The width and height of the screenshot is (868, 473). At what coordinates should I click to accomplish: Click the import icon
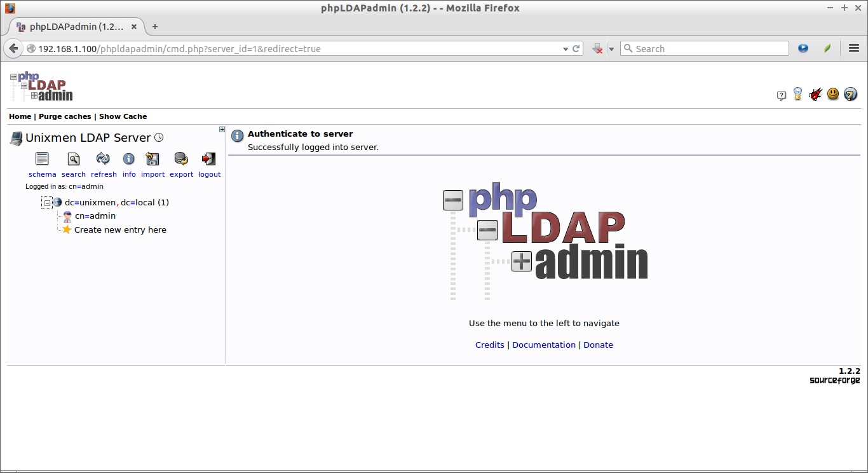coord(153,159)
